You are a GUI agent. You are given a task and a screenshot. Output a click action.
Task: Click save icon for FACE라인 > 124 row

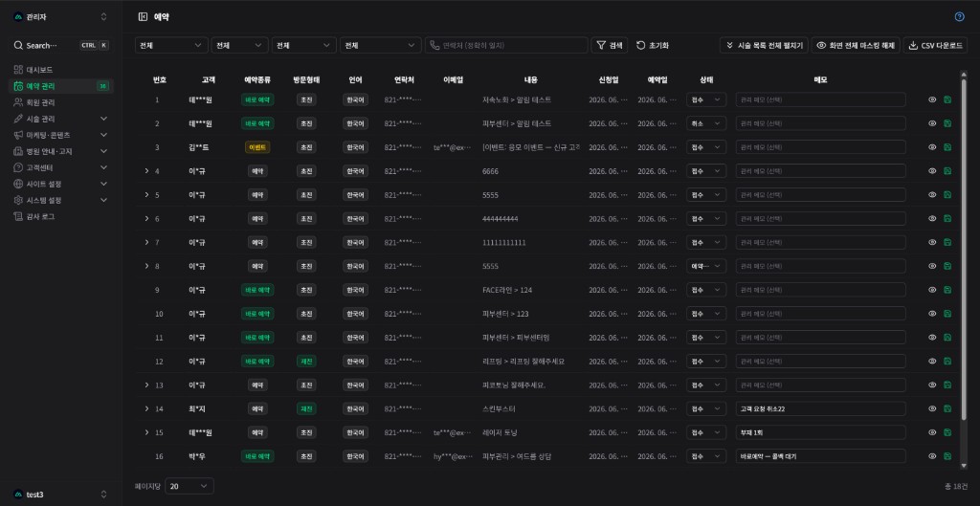(947, 290)
